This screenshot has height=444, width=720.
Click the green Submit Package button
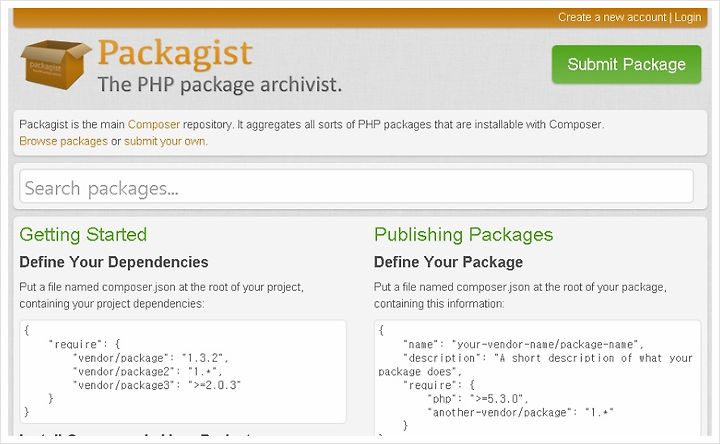[x=626, y=64]
